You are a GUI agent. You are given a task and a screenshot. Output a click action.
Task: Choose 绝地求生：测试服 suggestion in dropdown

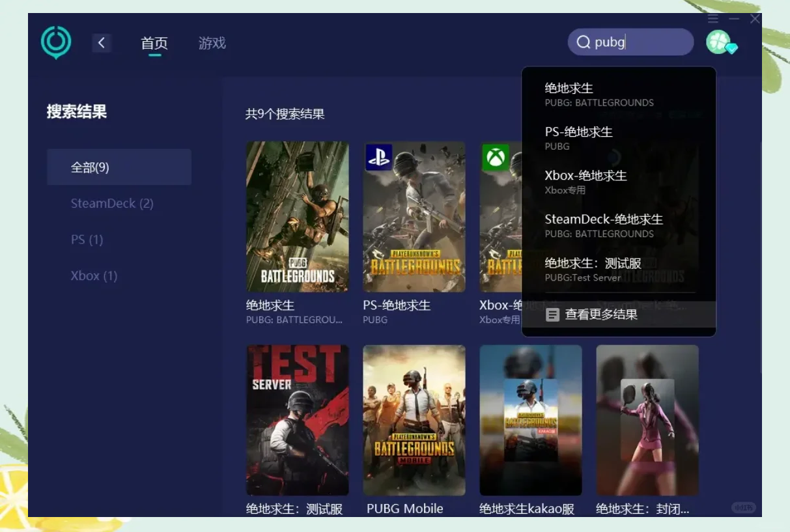click(619, 269)
